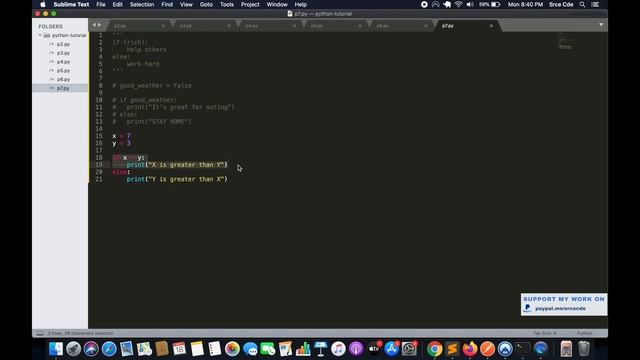Click line 21 print "Y is greater than X"
The image size is (640, 360).
coord(177,179)
